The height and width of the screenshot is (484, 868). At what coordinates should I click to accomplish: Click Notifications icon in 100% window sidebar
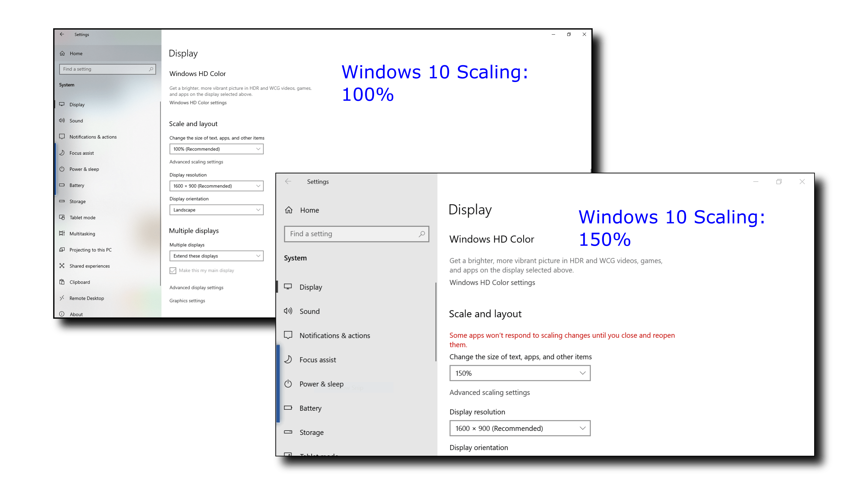(x=62, y=137)
